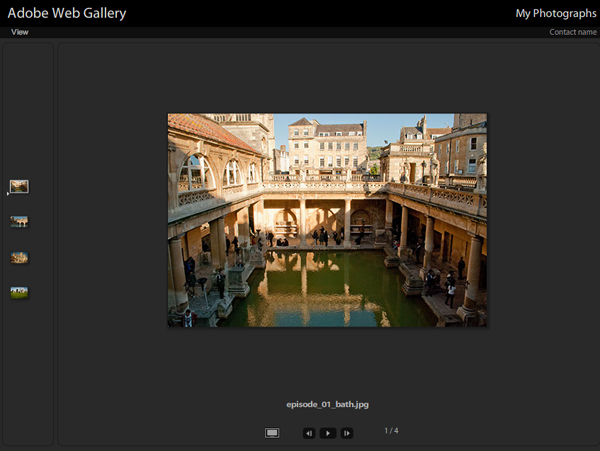This screenshot has height=451, width=600.
Task: Go to previous image
Action: point(309,433)
